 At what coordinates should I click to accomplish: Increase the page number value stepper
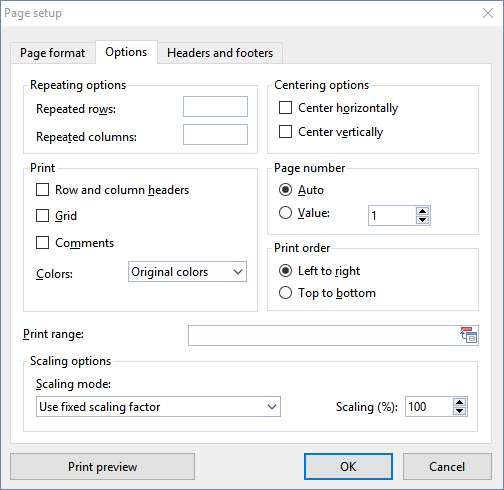pyautogui.click(x=423, y=211)
